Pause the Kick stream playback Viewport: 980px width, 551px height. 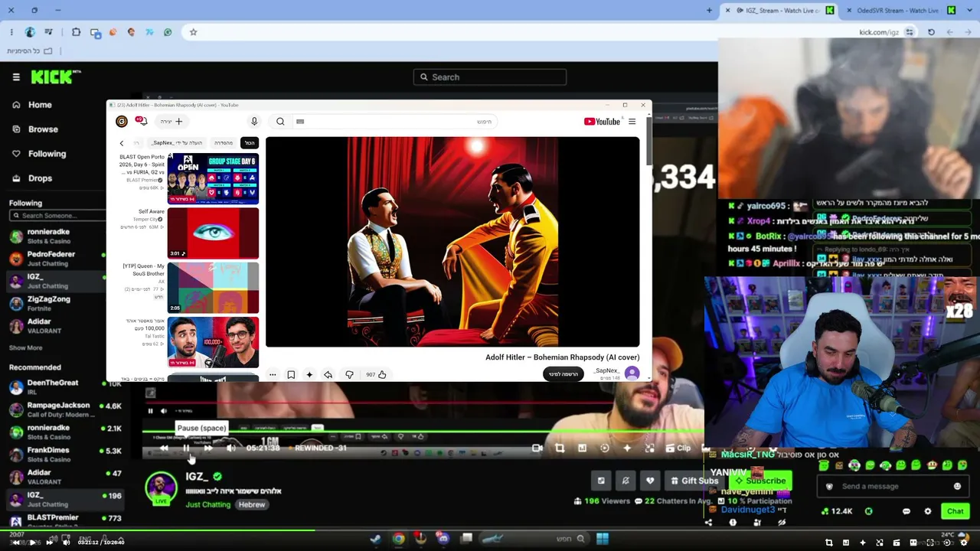pos(186,448)
